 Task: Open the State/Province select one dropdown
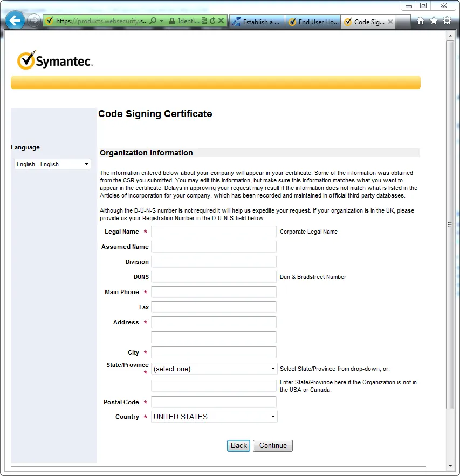(214, 369)
